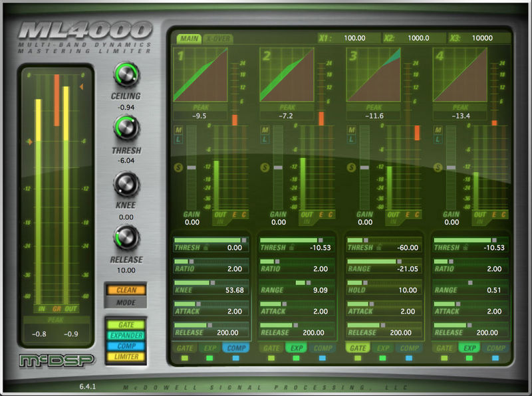Screen dimensions: 532x396
Task: Click band 1 PEAK value -9.5
Action: coord(199,116)
